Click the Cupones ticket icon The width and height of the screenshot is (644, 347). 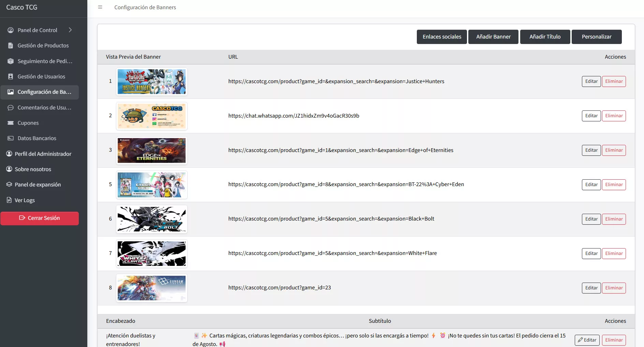tap(11, 123)
